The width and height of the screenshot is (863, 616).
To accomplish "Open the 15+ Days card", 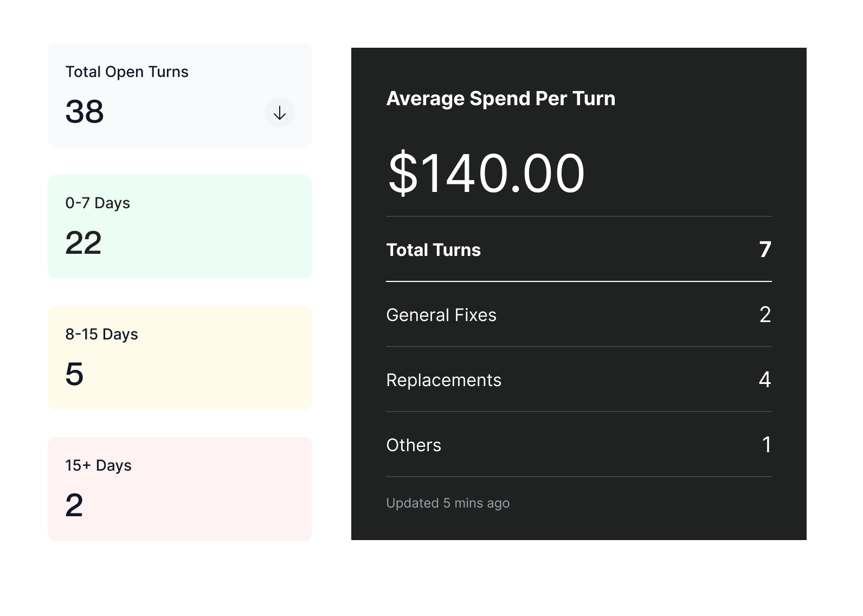I will click(x=180, y=489).
